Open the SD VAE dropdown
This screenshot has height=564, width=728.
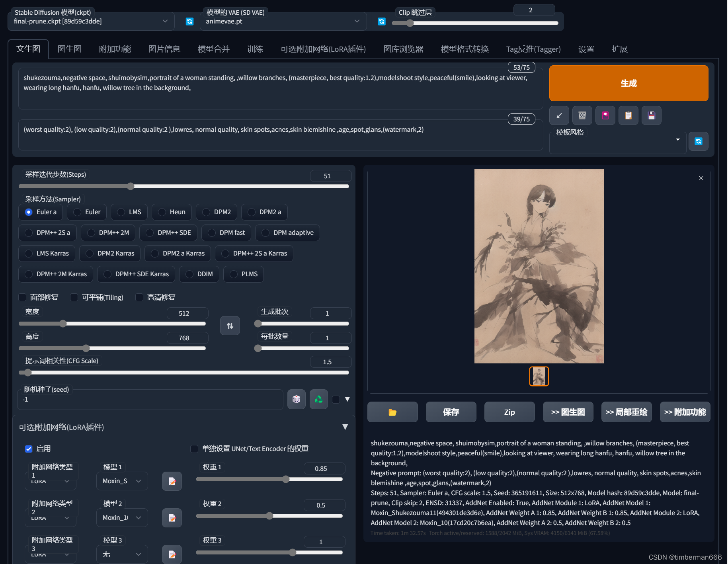coord(283,21)
